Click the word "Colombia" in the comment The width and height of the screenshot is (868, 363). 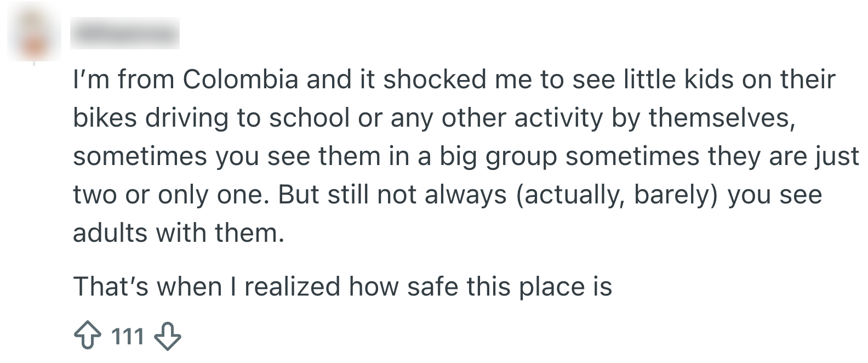(241, 80)
